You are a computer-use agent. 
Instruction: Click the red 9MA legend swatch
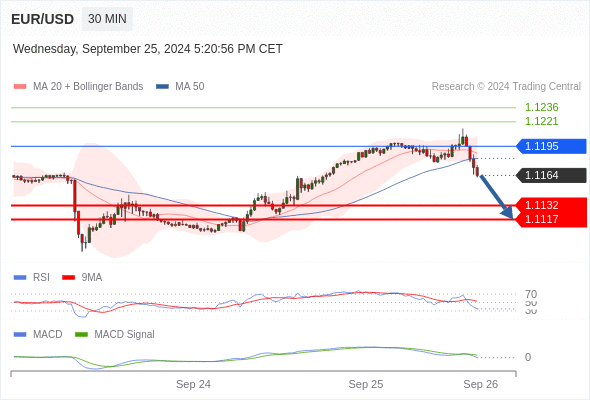tap(68, 278)
